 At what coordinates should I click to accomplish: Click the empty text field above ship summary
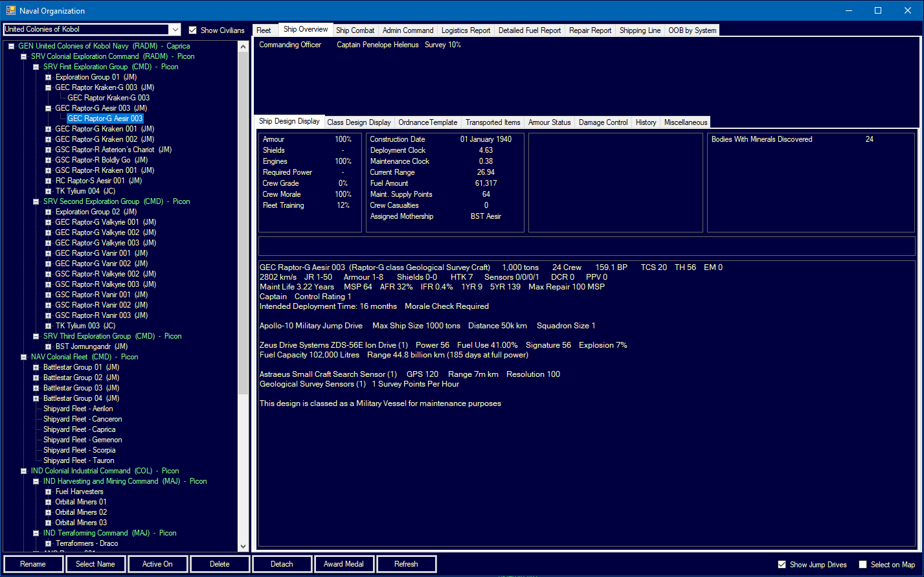click(587, 246)
